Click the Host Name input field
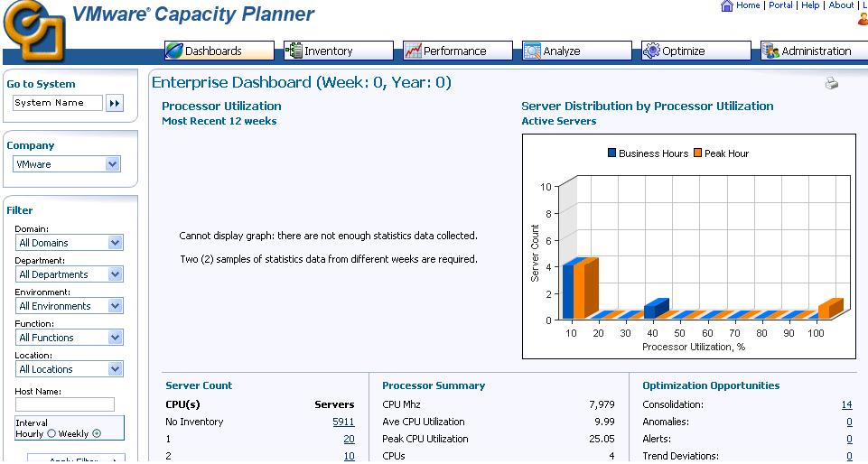868x464 pixels. 65,404
